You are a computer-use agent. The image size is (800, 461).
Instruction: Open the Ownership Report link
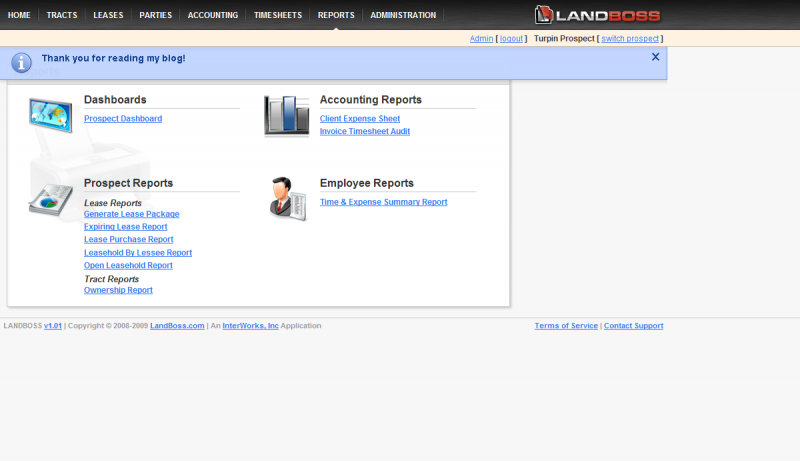click(118, 290)
